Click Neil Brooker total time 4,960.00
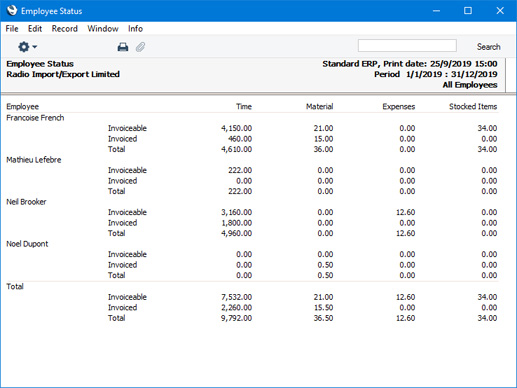The image size is (517, 388). 236,233
